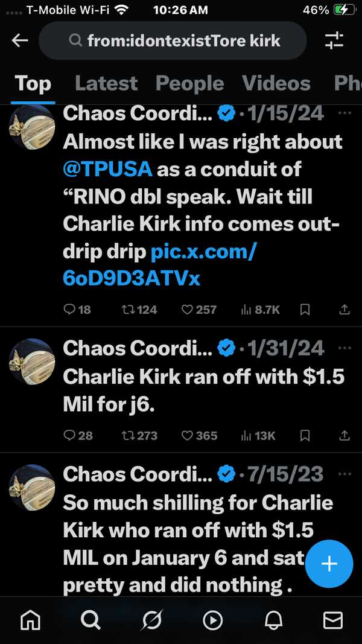The image size is (362, 644).
Task: Open Home from bottom navigation
Action: pyautogui.click(x=30, y=620)
